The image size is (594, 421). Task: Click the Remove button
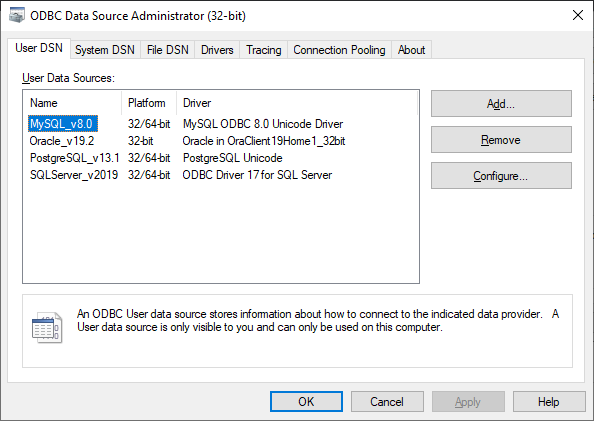501,140
